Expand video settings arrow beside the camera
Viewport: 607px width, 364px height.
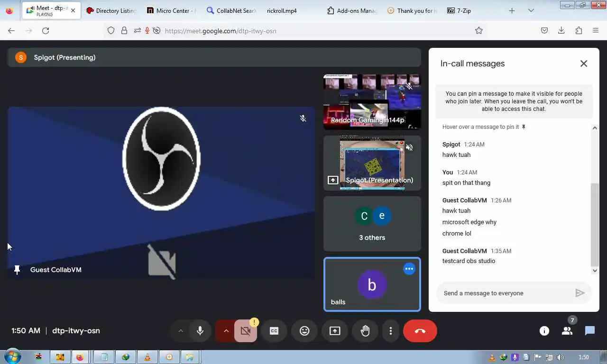(226, 331)
